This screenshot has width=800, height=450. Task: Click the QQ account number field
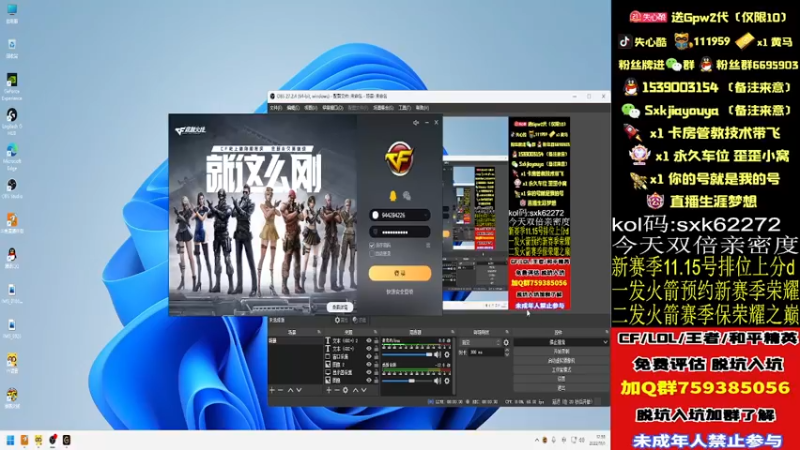point(399,215)
